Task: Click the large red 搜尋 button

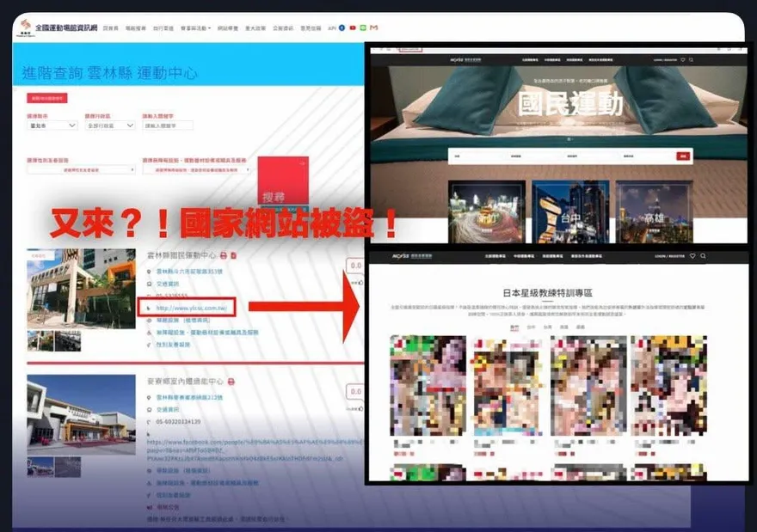Action: tap(283, 180)
